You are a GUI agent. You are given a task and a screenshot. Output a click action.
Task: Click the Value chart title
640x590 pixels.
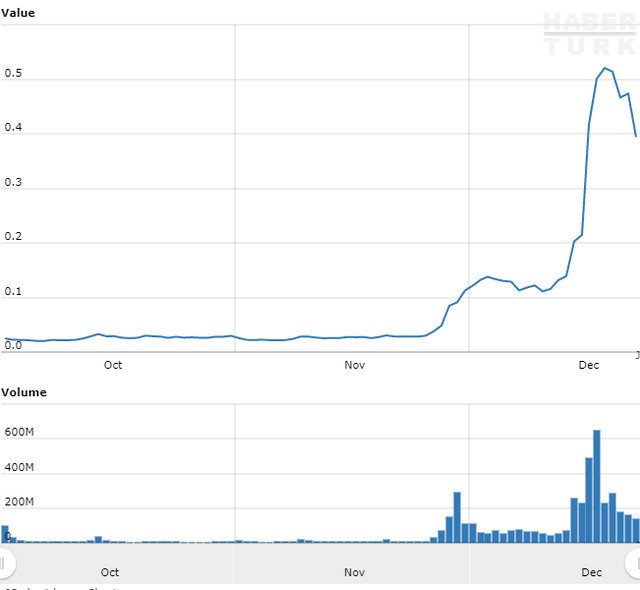(18, 13)
